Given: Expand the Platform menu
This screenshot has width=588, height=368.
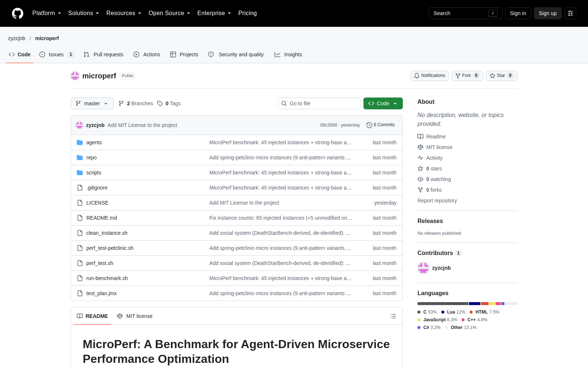Looking at the screenshot, I should [x=47, y=13].
